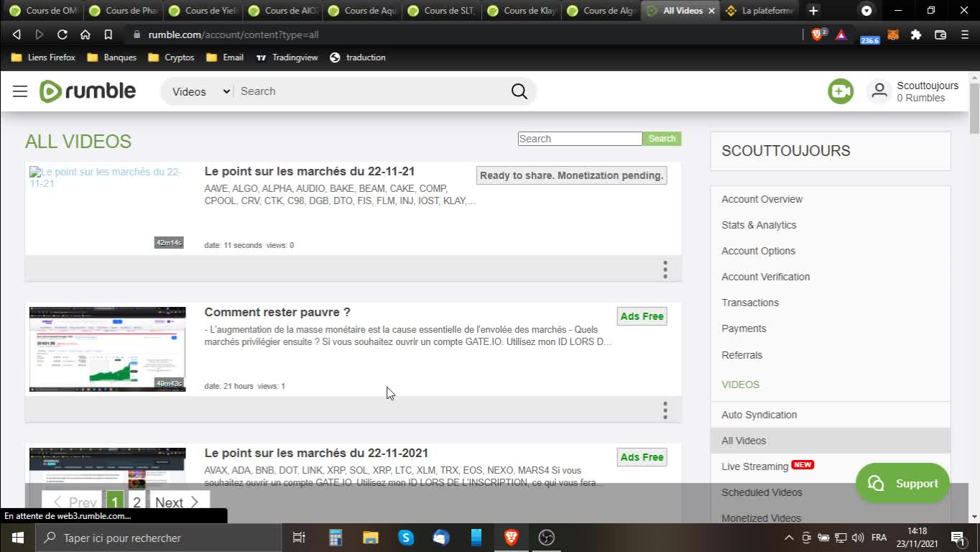Image resolution: width=980 pixels, height=552 pixels.
Task: Open the Cryptos bookmarks folder
Action: 171,57
